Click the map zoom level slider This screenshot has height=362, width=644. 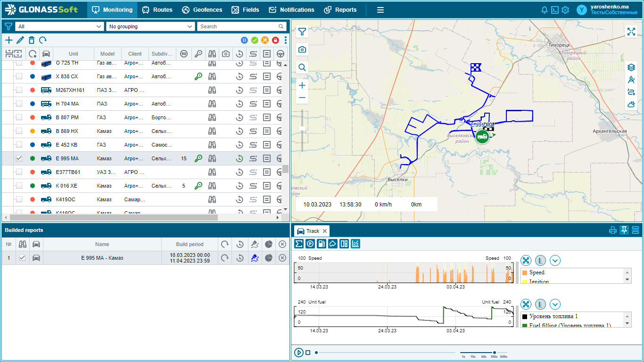(302, 128)
